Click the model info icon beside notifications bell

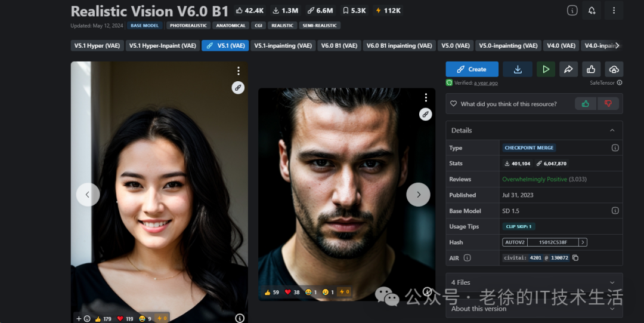(x=572, y=10)
